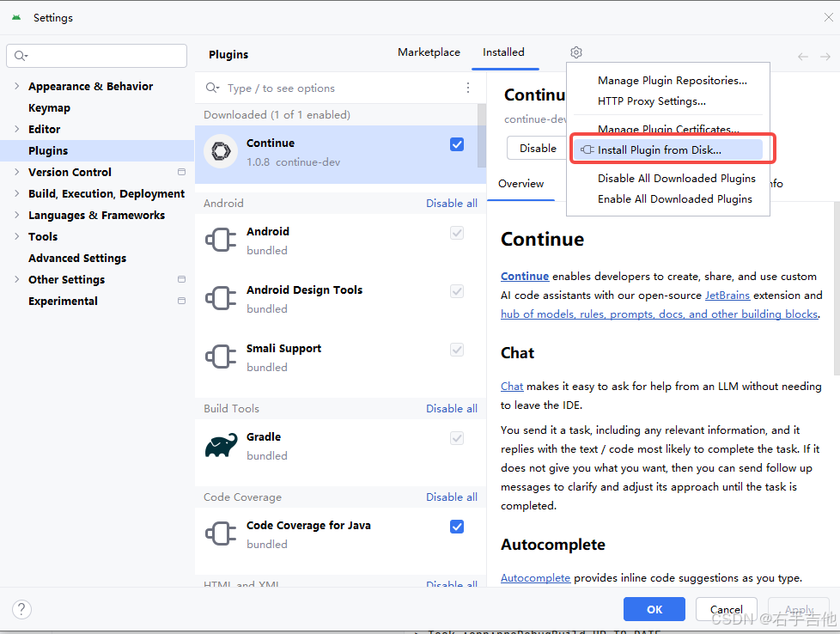Click Disable all for Android group
This screenshot has width=840, height=634.
point(452,203)
